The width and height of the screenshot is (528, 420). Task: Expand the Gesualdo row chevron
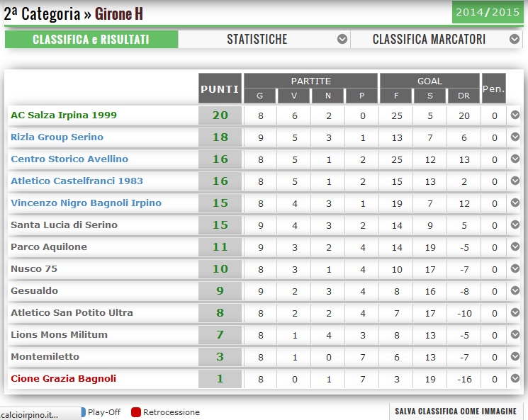click(x=515, y=291)
